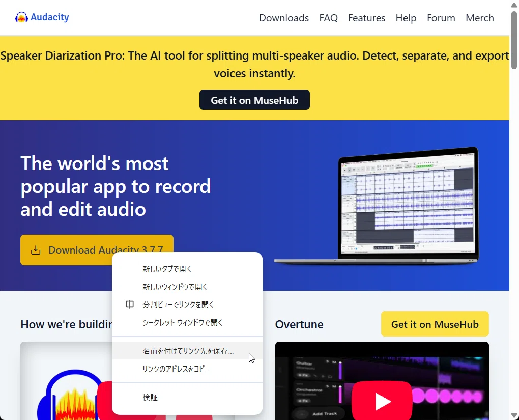Screen dimensions: 519x420
Task: Click the scrollbar up arrow
Action: (x=514, y=5)
